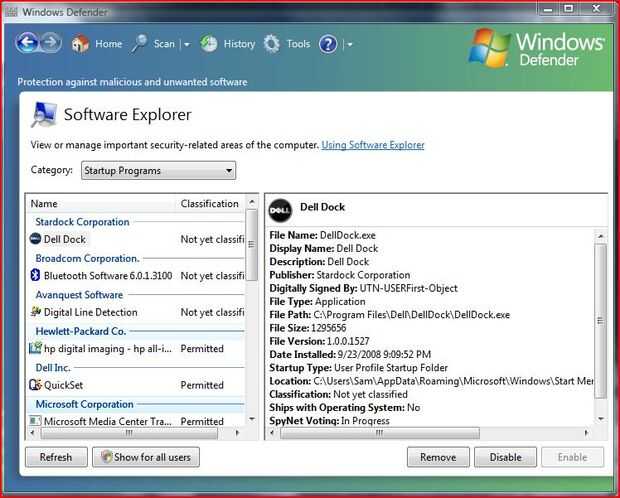Screen dimensions: 620x498
Task: Click program list horizontal scrollbar thumb
Action: (x=129, y=433)
